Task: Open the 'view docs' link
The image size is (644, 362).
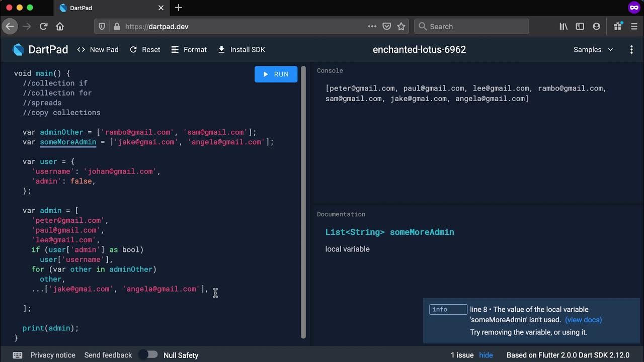Action: [x=583, y=320]
